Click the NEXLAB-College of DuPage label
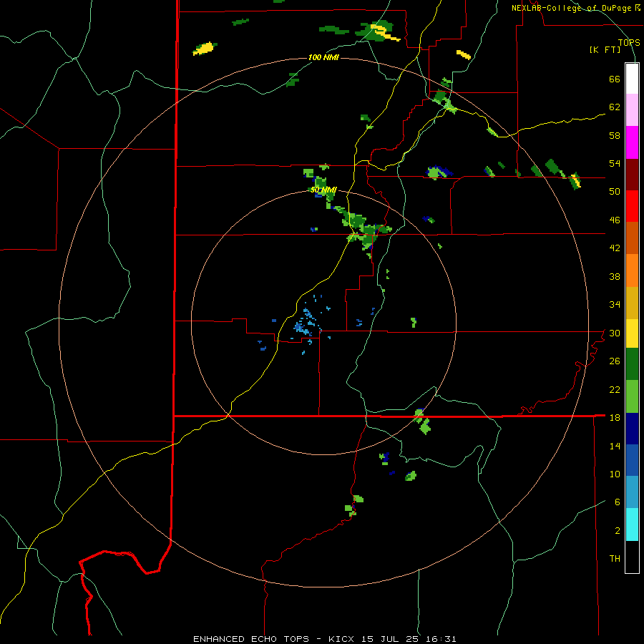Viewport: 644px width, 644px height. (576, 8)
